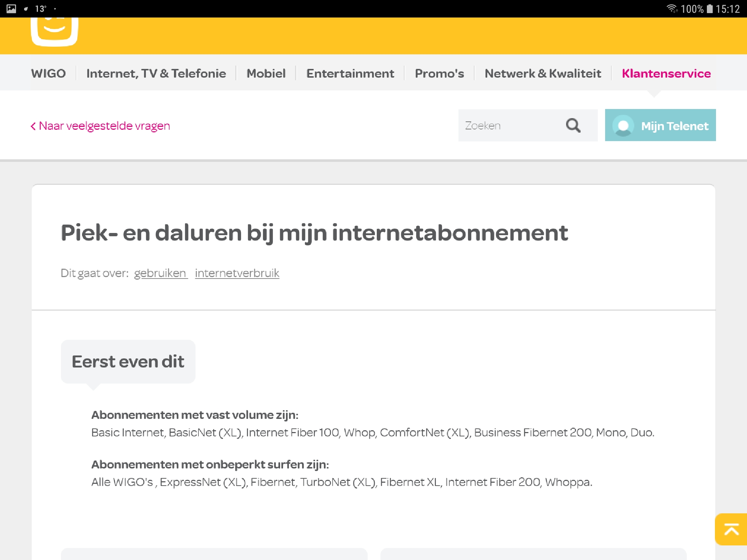The width and height of the screenshot is (747, 560).
Task: Tap the image notification icon in status bar
Action: [11, 8]
